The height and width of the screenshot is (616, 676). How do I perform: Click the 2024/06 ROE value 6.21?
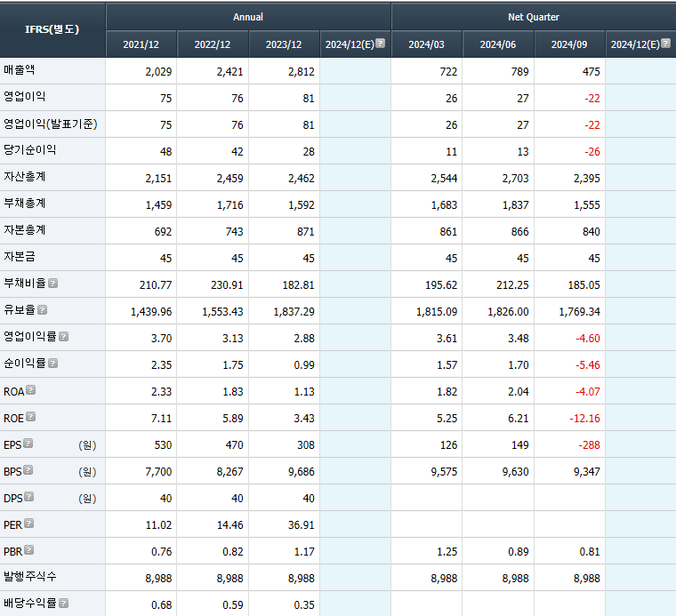(x=519, y=419)
